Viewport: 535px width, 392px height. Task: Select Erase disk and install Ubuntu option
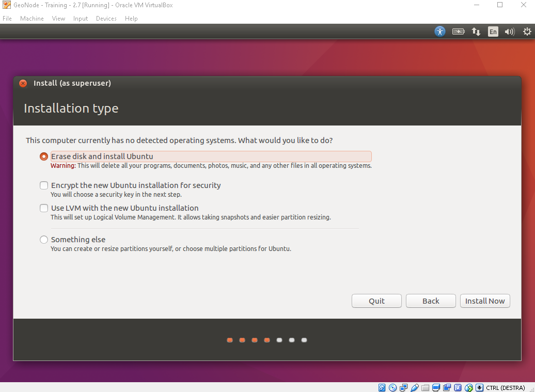tap(44, 156)
